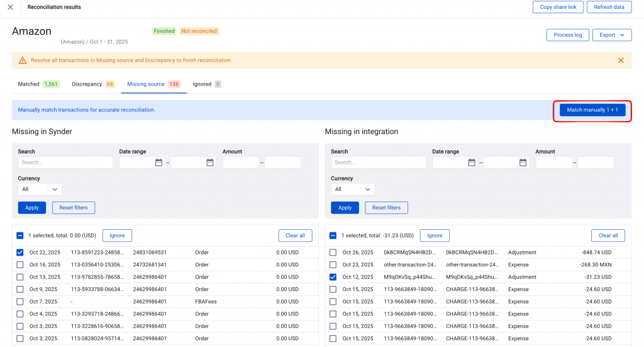Open start date calendar in Missing in integration
This screenshot has width=644, height=347.
click(x=472, y=162)
